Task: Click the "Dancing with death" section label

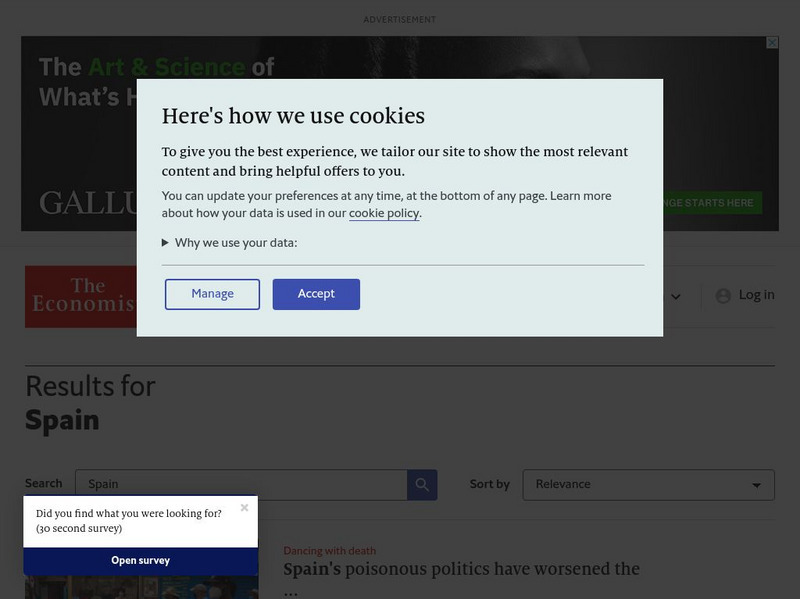Action: pyautogui.click(x=330, y=551)
